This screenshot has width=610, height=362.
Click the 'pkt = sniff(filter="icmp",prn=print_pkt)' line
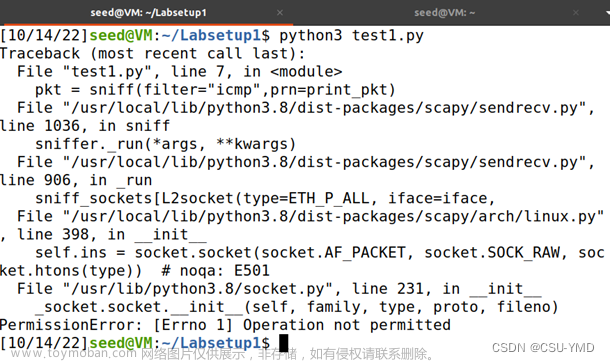click(215, 90)
